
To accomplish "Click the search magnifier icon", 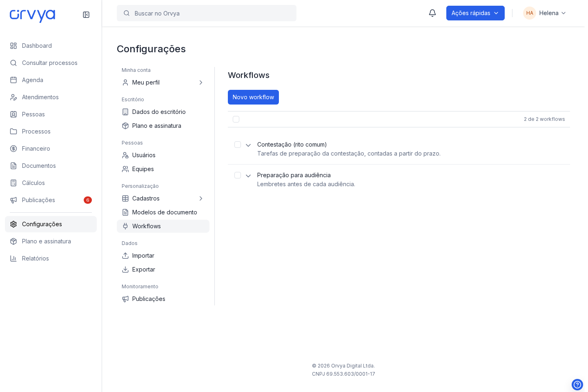I will 127,13.
